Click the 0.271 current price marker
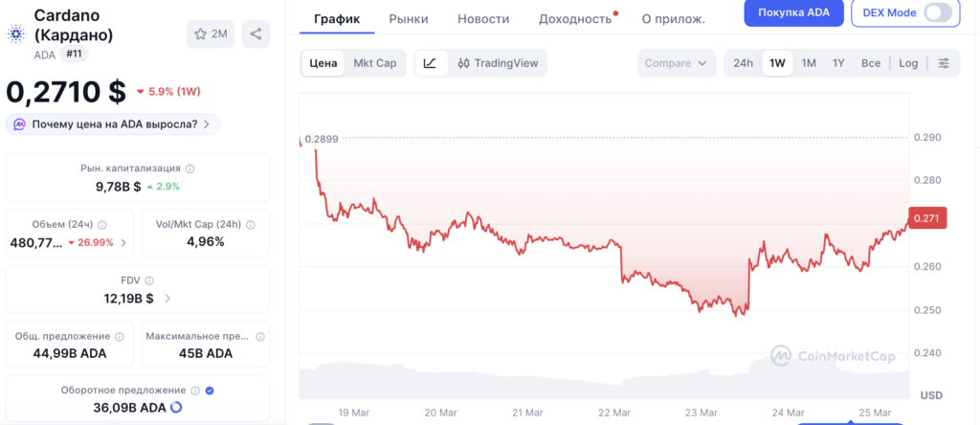980x425 pixels. click(928, 218)
